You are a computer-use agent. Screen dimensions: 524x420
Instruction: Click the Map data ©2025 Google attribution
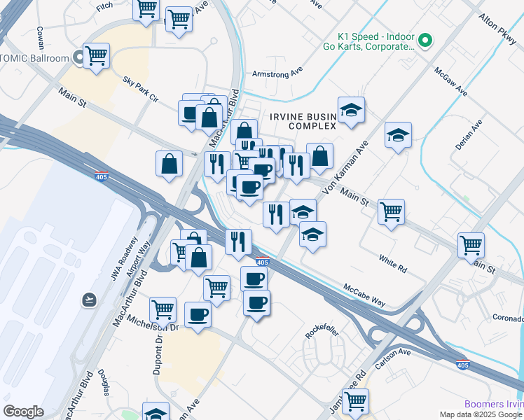(481, 414)
